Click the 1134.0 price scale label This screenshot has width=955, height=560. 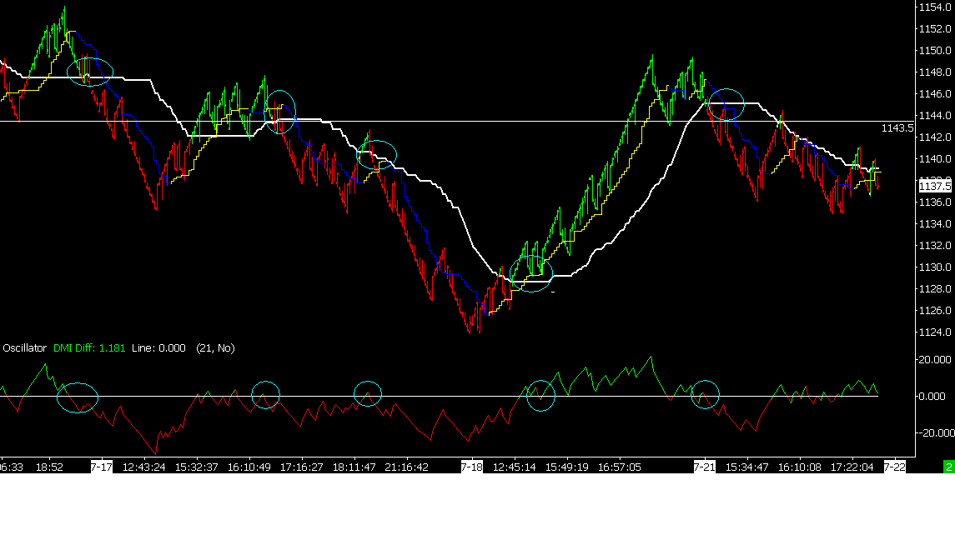(x=935, y=224)
